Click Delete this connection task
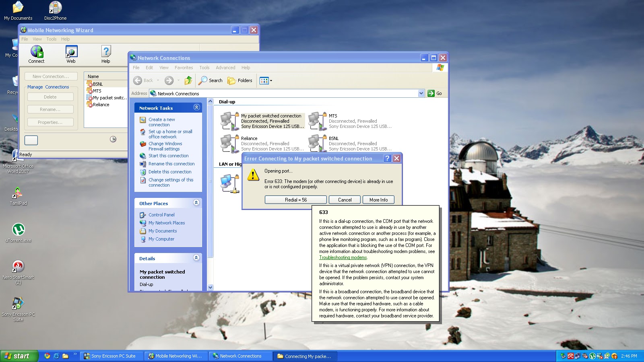 pyautogui.click(x=170, y=172)
